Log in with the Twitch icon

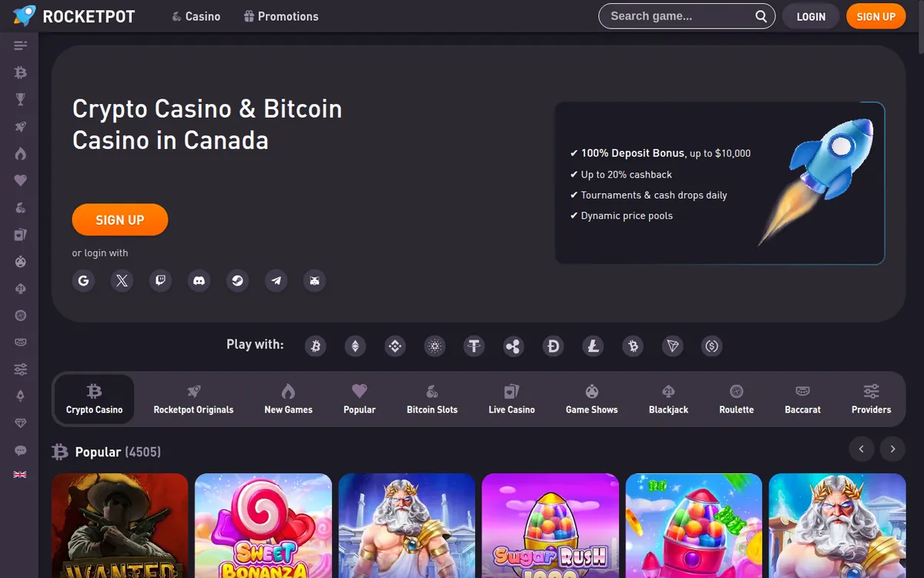160,281
